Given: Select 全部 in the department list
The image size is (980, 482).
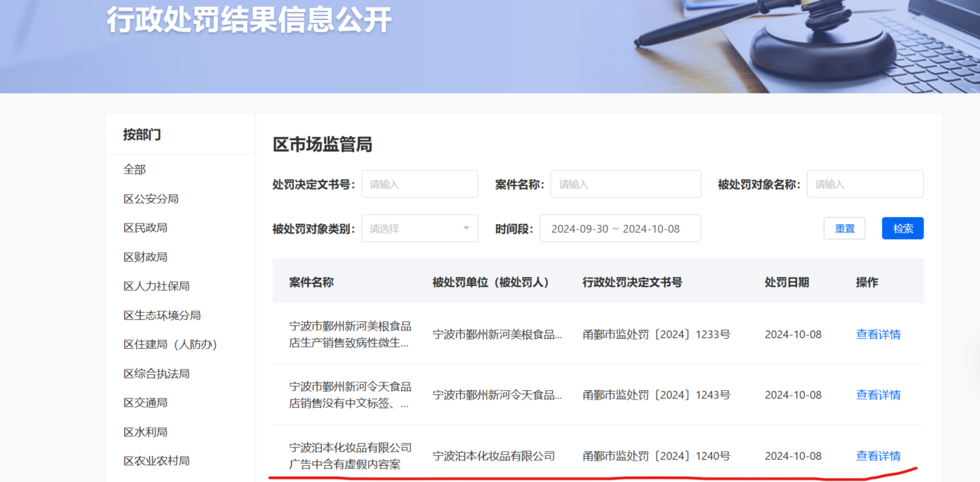Looking at the screenshot, I should [135, 169].
